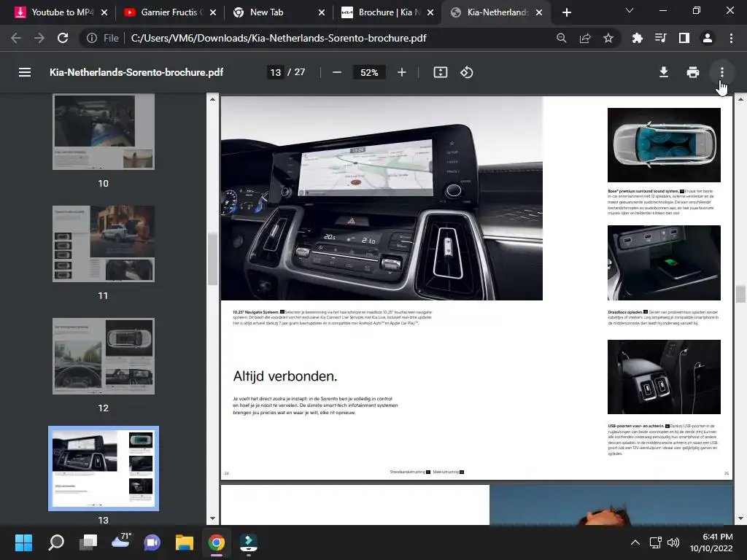The width and height of the screenshot is (747, 560).
Task: Bookmark this tab with the star
Action: (608, 38)
